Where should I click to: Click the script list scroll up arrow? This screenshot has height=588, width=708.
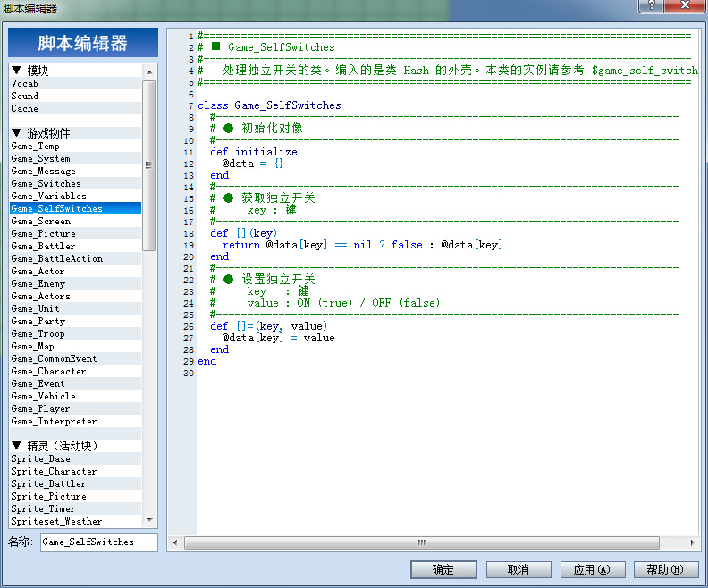[x=149, y=72]
